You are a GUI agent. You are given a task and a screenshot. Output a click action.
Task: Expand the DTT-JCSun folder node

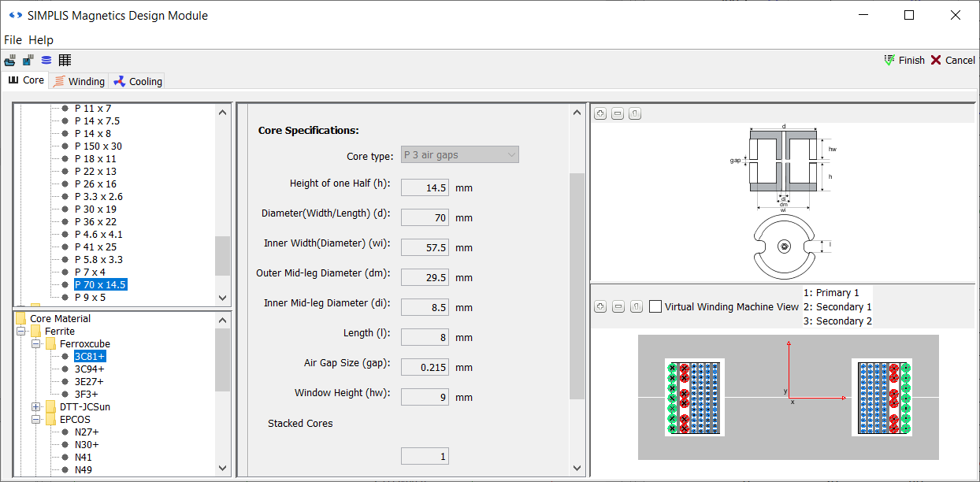pos(36,407)
